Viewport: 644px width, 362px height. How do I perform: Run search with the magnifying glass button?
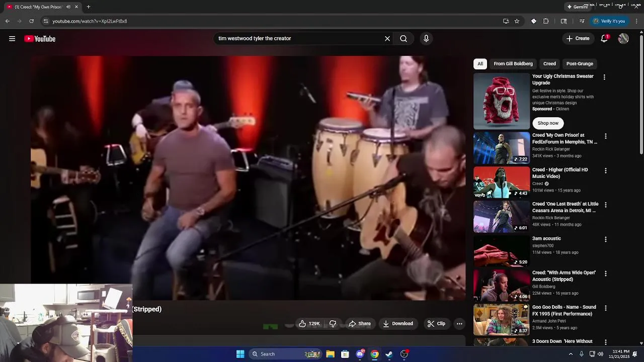pos(404,39)
